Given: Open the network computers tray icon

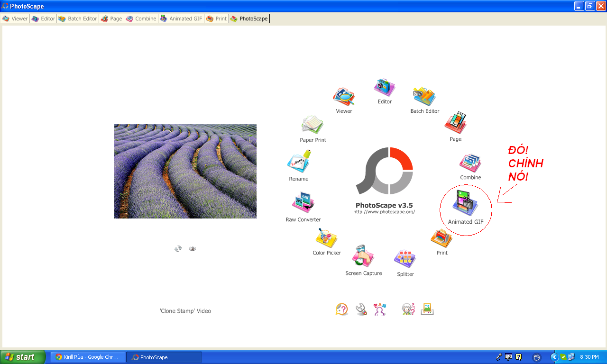Looking at the screenshot, I should 571,357.
